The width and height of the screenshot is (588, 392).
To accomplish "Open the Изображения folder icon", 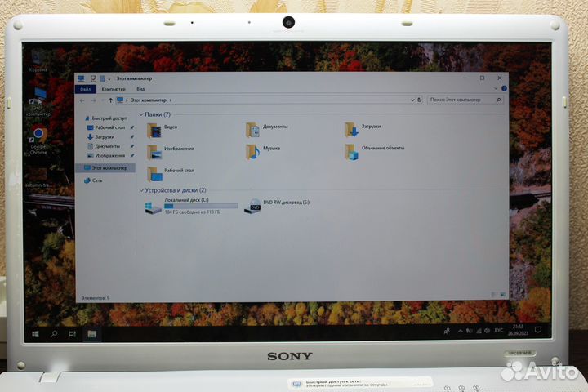I will click(154, 152).
